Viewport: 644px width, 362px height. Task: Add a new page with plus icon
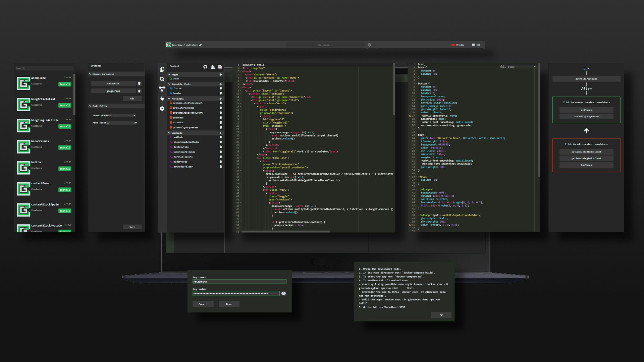(x=220, y=74)
